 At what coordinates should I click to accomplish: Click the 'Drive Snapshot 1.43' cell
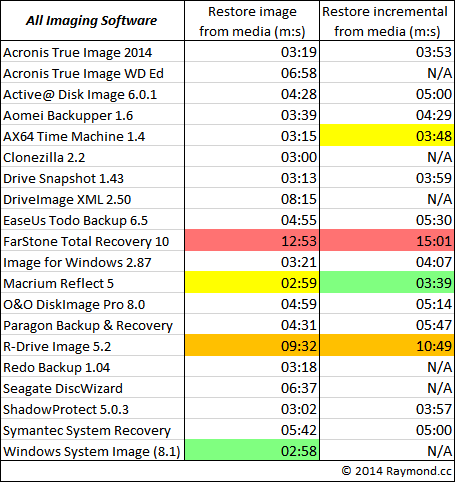click(93, 178)
